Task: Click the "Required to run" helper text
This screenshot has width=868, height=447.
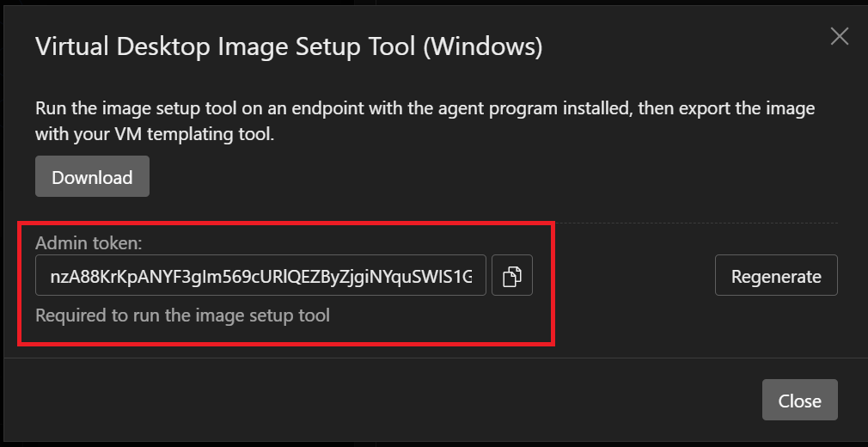Action: [182, 315]
